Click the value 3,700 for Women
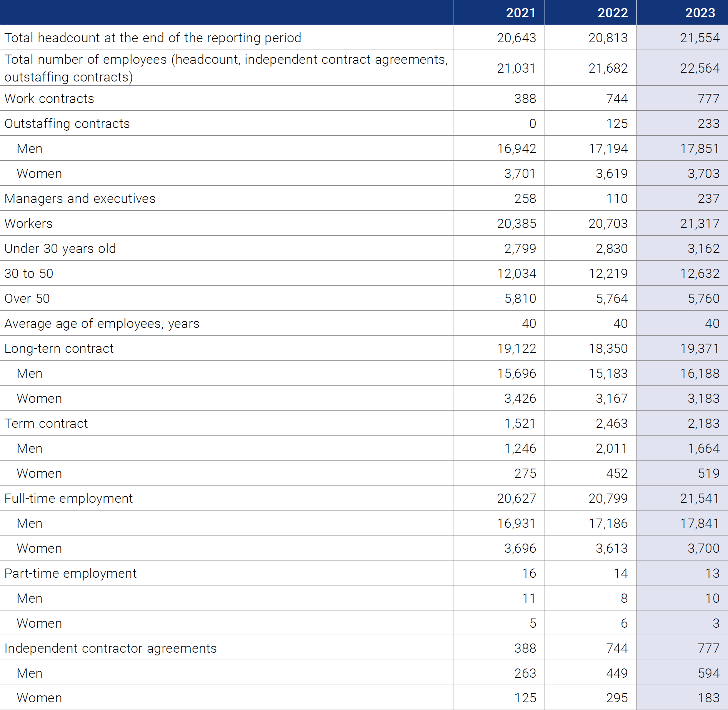728x710 pixels. point(703,548)
